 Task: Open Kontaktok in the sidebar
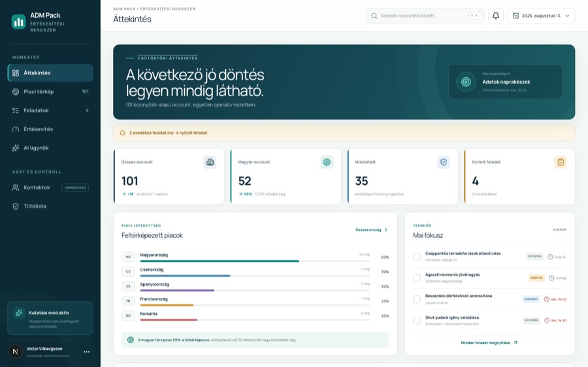click(x=50, y=187)
